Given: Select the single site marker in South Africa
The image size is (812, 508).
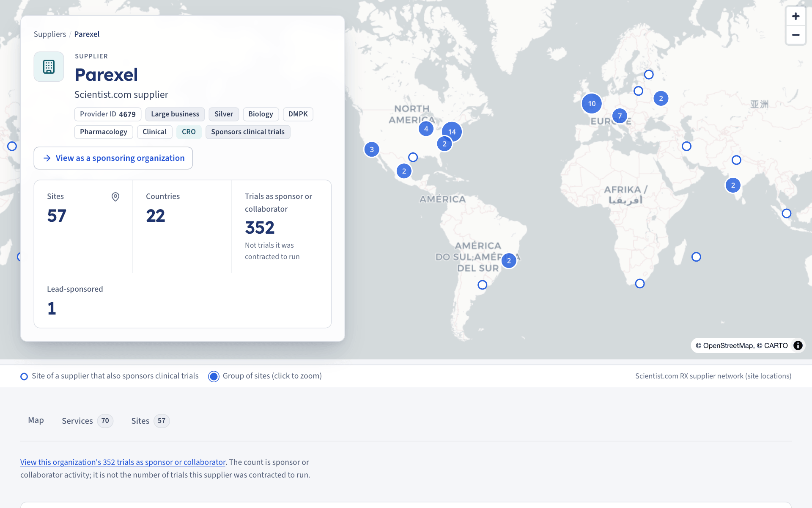Looking at the screenshot, I should coord(640,284).
